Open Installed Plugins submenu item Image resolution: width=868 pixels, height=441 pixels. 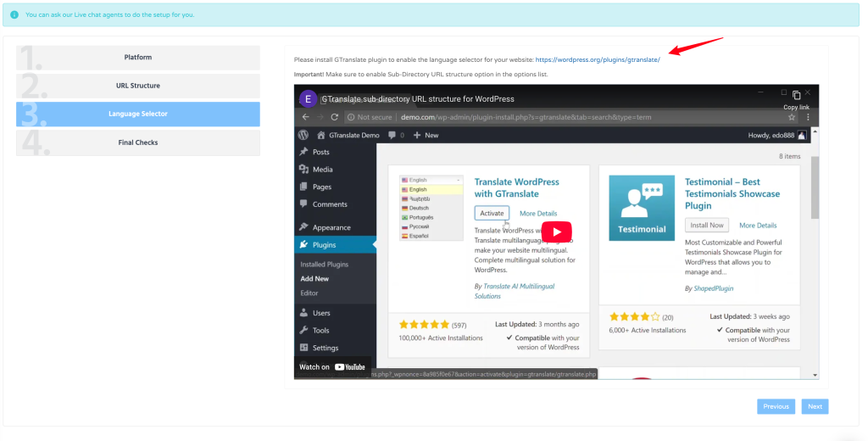(x=325, y=265)
